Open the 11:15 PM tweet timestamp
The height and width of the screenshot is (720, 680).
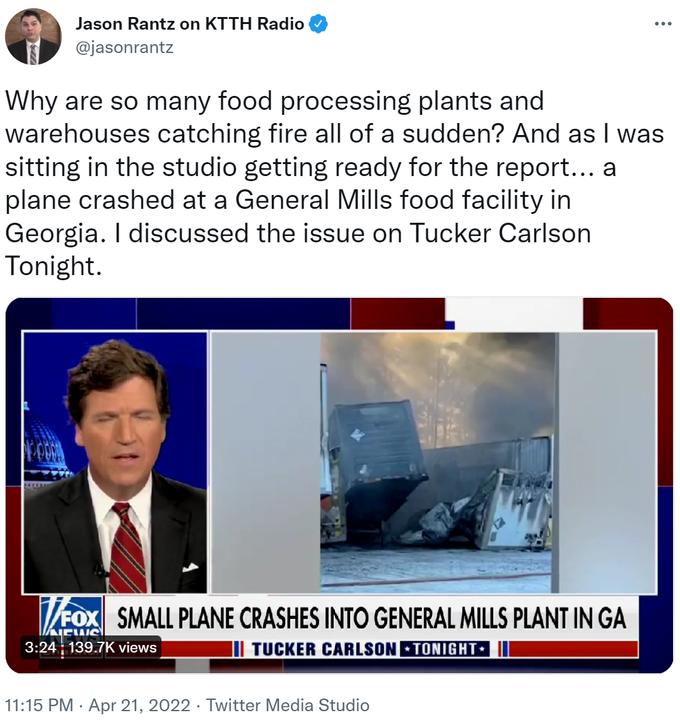(42, 705)
